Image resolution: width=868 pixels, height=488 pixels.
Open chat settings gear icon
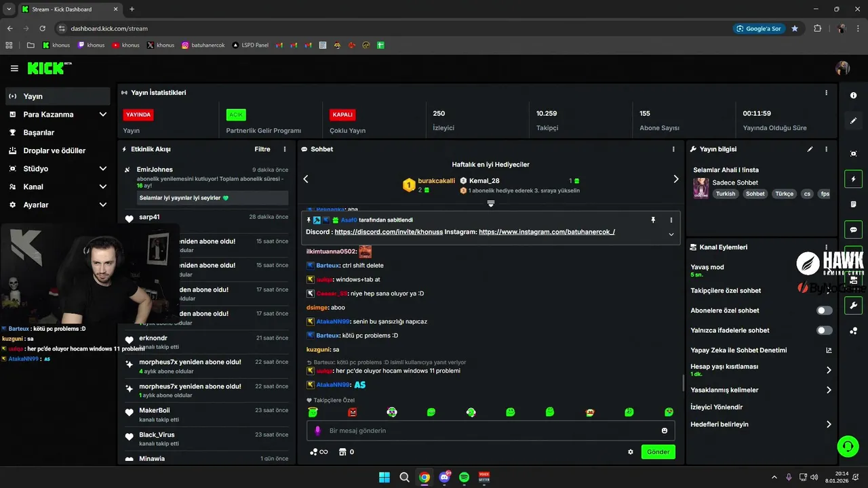tap(631, 452)
